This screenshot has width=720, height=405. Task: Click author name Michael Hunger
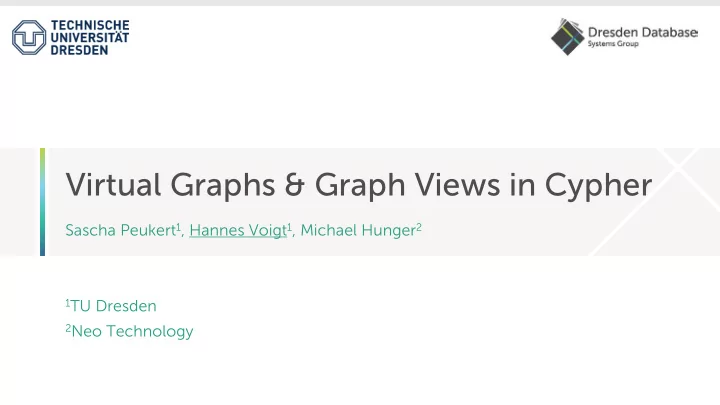(x=358, y=230)
